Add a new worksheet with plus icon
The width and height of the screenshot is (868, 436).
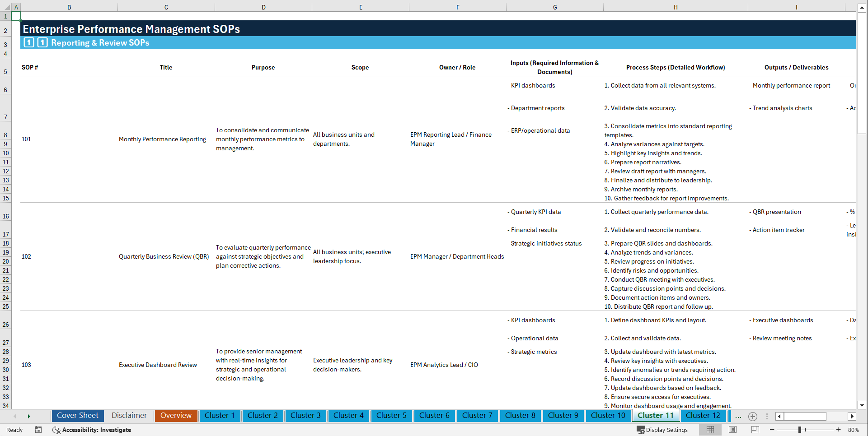(753, 416)
